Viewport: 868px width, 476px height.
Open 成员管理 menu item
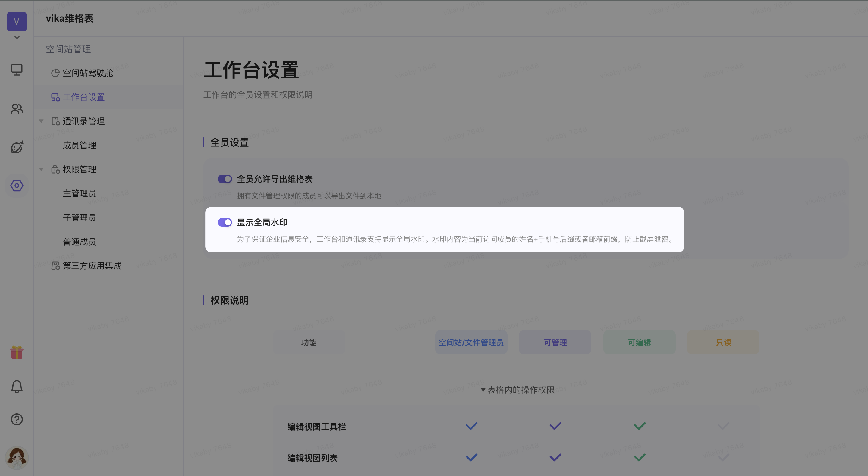coord(80,145)
